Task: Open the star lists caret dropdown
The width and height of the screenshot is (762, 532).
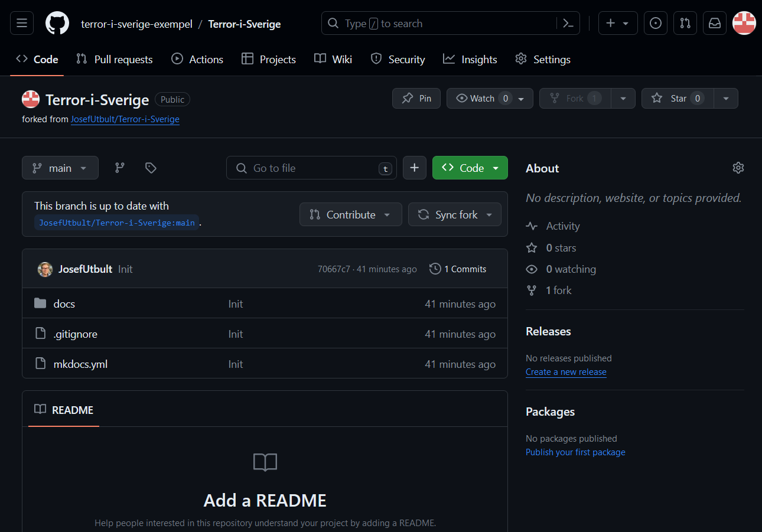Action: 726,99
